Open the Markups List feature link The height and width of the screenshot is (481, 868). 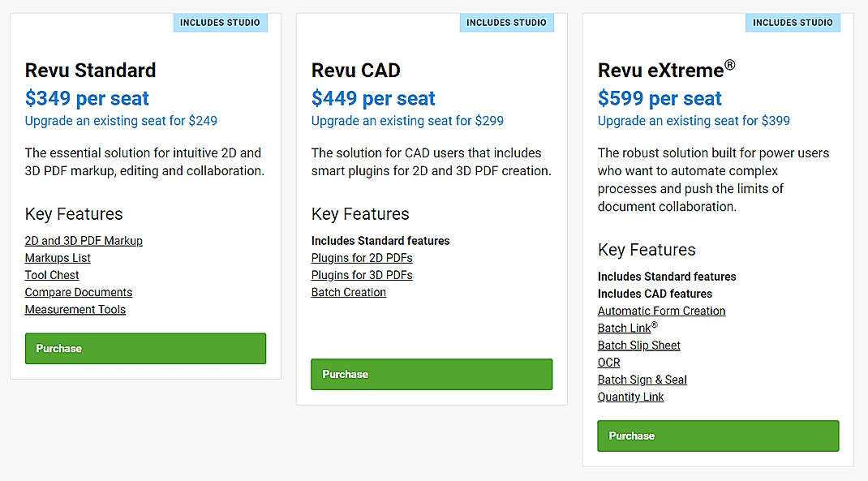[x=57, y=257]
